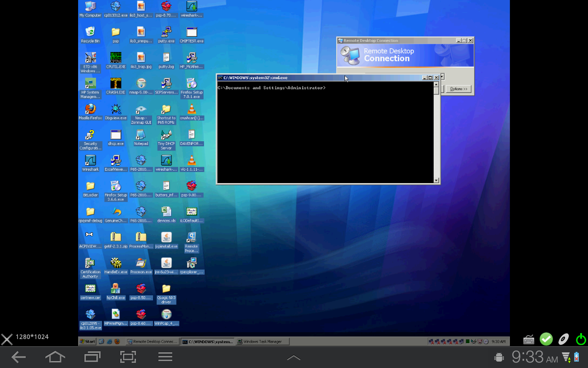This screenshot has width=588, height=368.
Task: Tap the Android 9:33 AM status clock
Action: (535, 357)
